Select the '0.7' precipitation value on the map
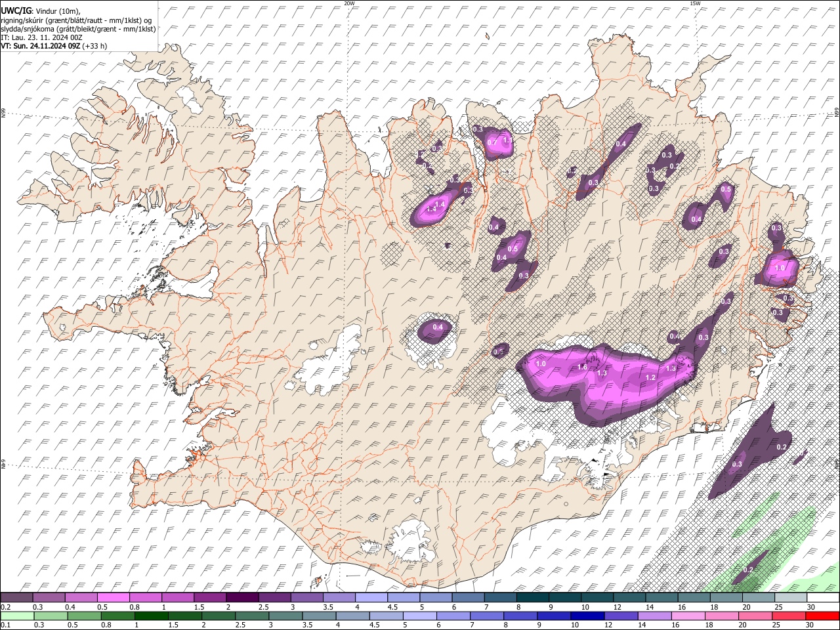Image resolution: width=840 pixels, height=630 pixels. coord(492,142)
